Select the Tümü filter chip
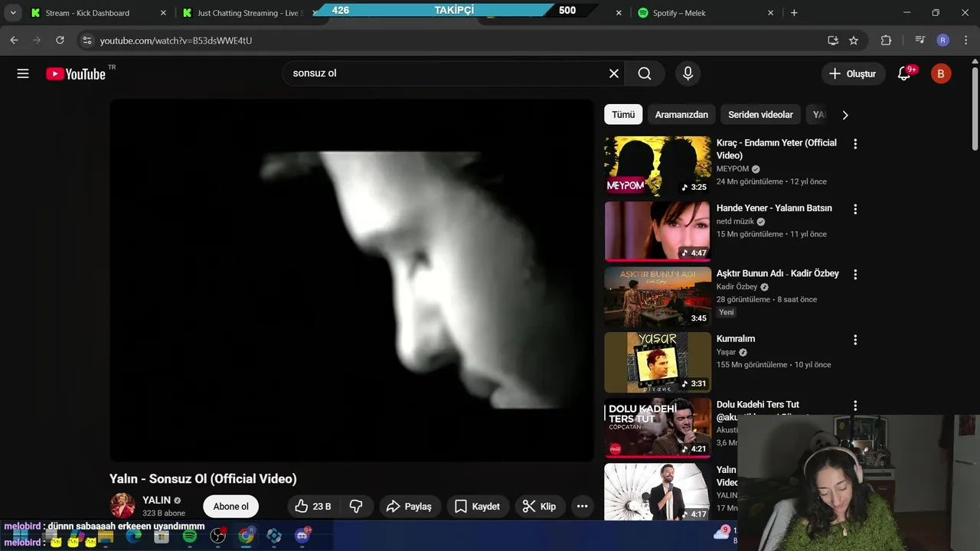 (x=623, y=115)
